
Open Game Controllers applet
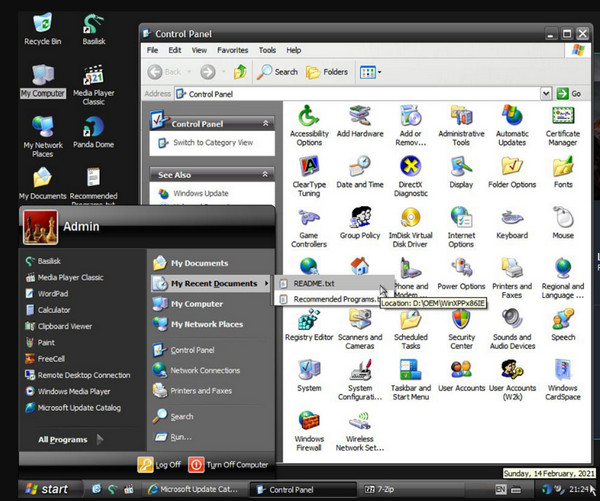click(309, 227)
